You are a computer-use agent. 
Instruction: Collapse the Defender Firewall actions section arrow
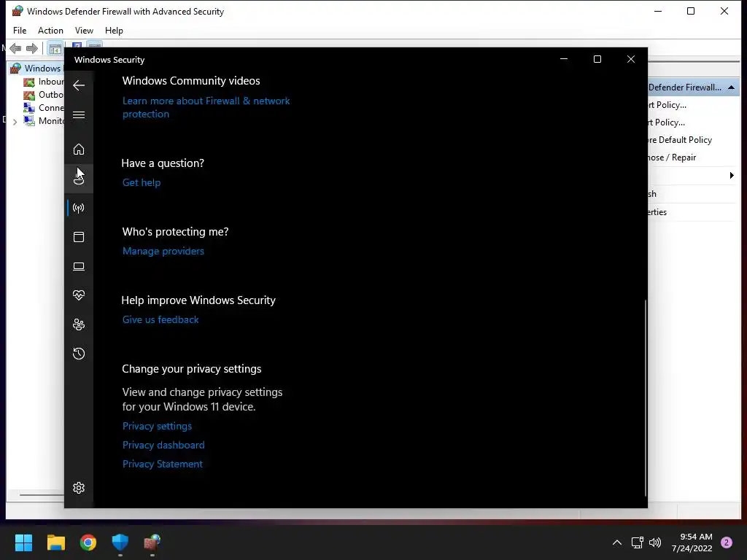coord(731,87)
